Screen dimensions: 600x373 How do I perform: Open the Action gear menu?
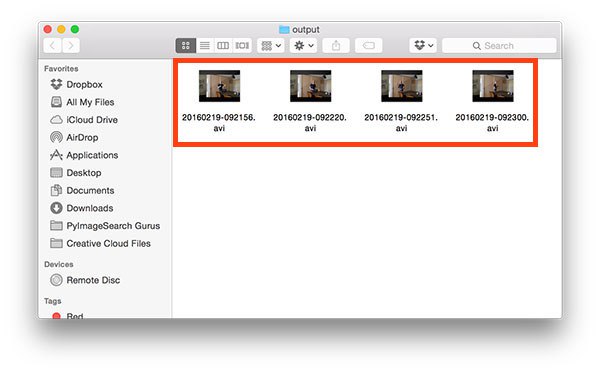click(303, 46)
